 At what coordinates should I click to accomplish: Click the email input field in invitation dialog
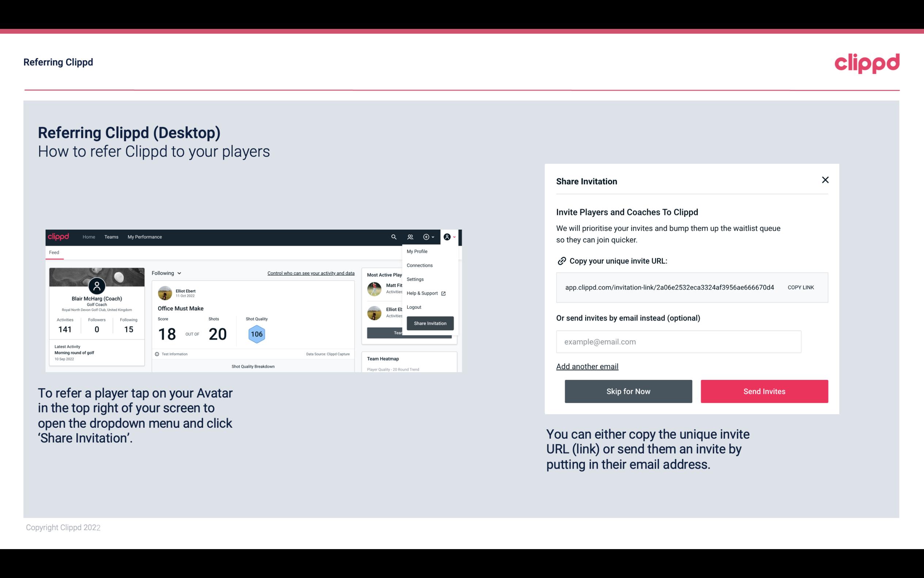(x=678, y=341)
